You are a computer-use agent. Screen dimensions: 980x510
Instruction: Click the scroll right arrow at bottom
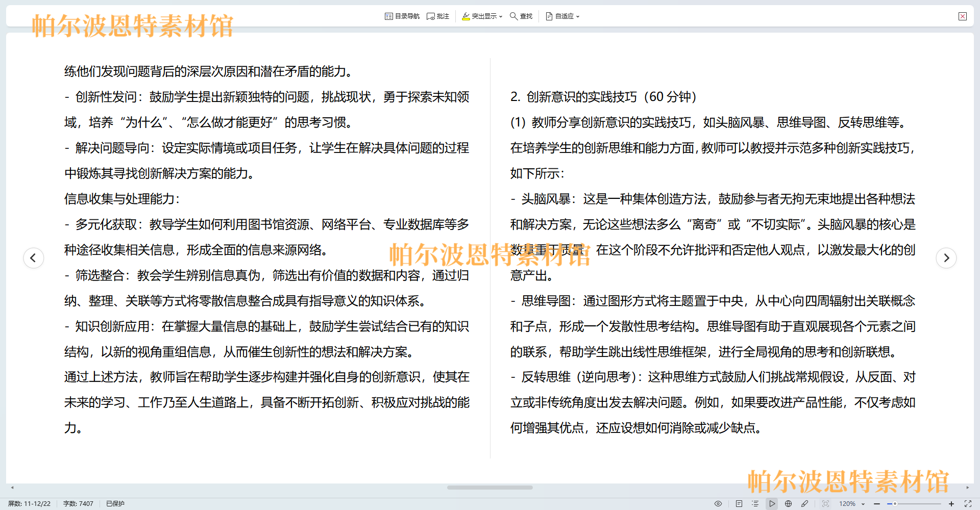(x=967, y=488)
